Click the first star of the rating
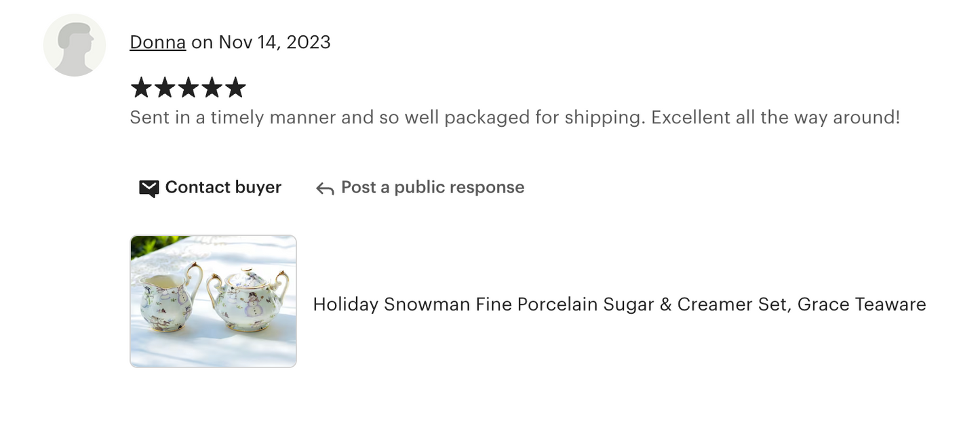The width and height of the screenshot is (980, 421). tap(141, 87)
